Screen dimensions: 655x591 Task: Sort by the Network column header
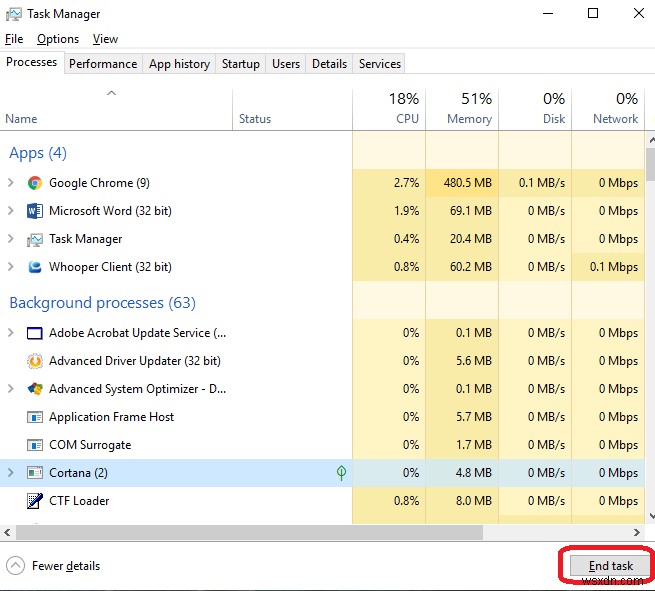tap(608, 109)
